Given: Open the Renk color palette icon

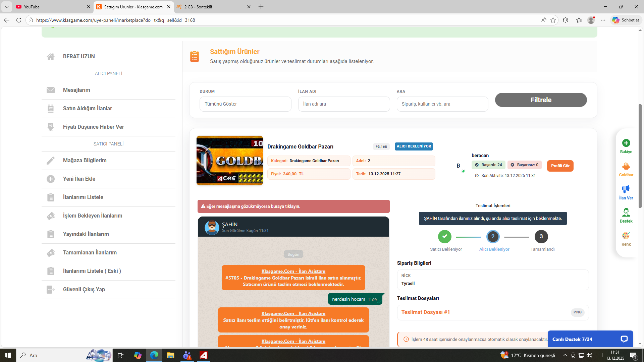Looking at the screenshot, I should point(626,235).
